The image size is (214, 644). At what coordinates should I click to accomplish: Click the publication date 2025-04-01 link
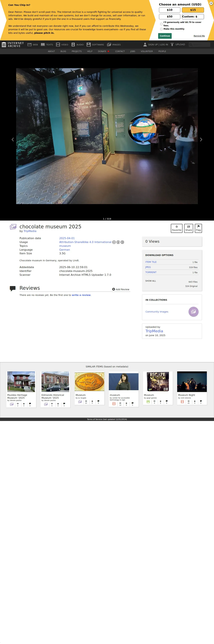pos(67,238)
